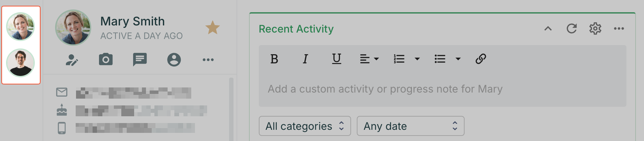Apply underline formatting
The image size is (644, 141).
coord(337,59)
